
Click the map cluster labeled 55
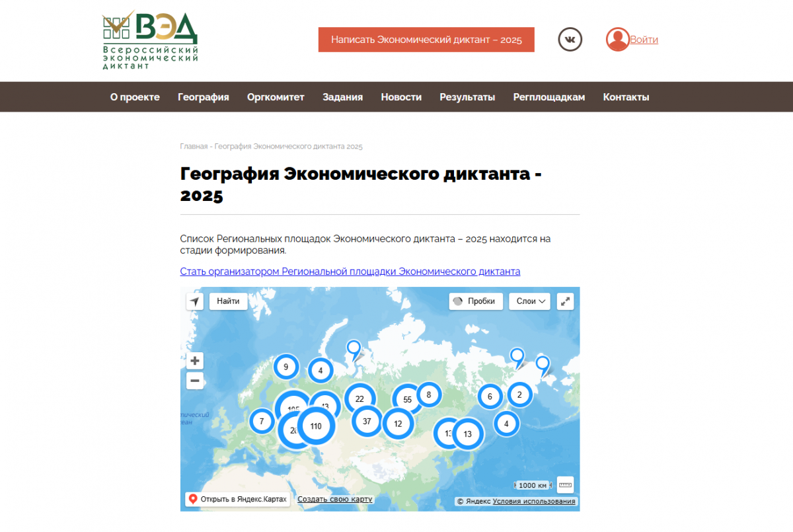click(407, 399)
